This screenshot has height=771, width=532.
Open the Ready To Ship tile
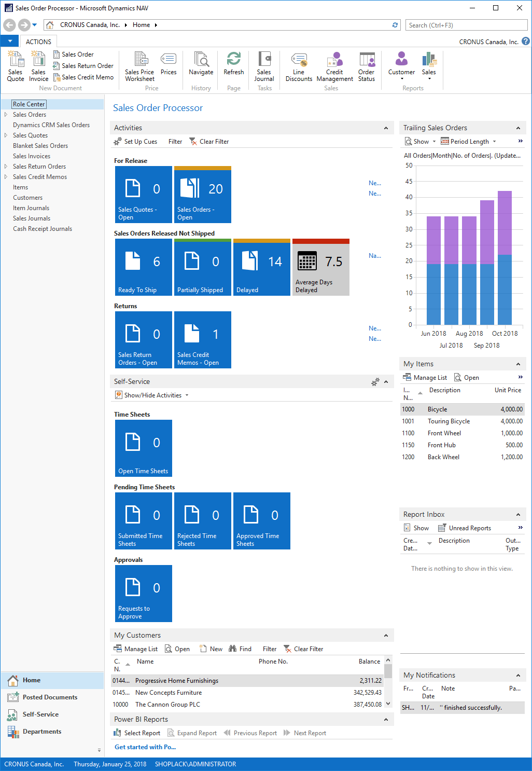click(144, 267)
